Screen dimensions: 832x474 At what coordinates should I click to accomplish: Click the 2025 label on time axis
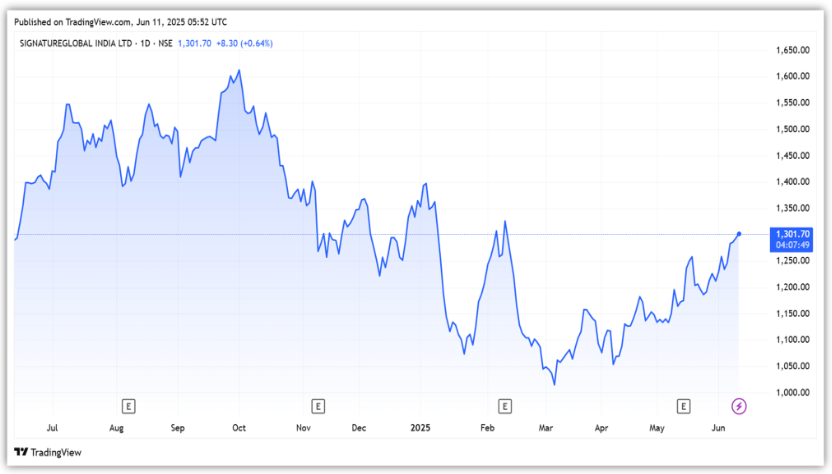[422, 427]
